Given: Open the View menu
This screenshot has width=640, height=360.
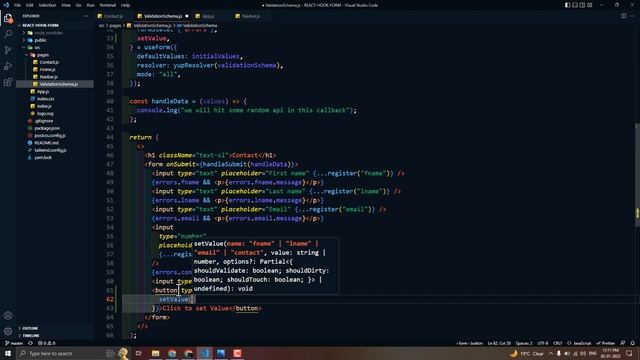Looking at the screenshot, I should coord(66,5).
